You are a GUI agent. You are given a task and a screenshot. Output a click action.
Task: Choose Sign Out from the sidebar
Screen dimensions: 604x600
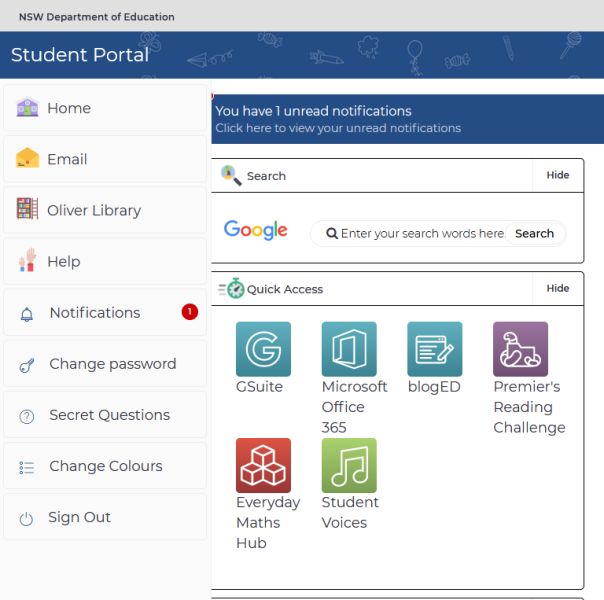click(105, 517)
